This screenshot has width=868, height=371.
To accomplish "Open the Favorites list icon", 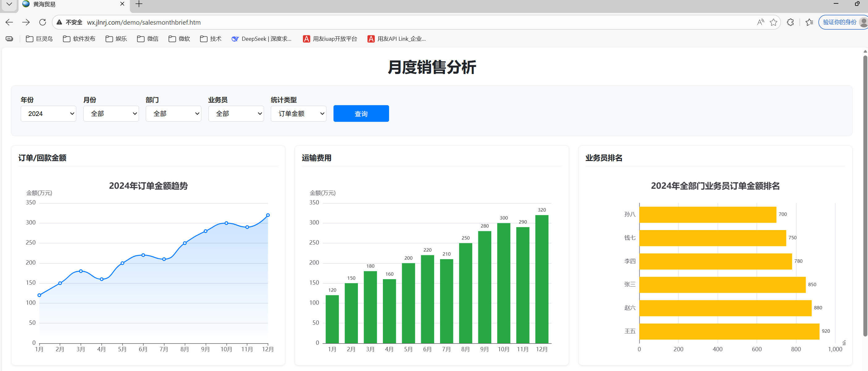I will (809, 22).
